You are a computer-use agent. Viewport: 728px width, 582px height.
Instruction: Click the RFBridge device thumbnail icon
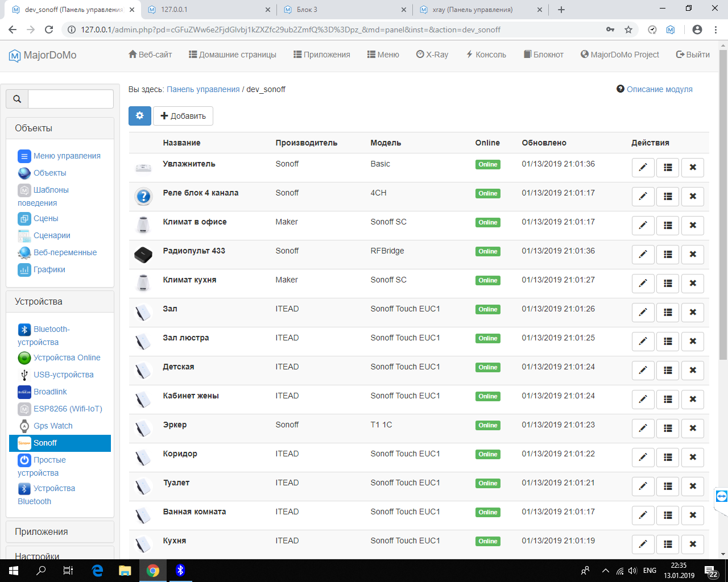(143, 255)
